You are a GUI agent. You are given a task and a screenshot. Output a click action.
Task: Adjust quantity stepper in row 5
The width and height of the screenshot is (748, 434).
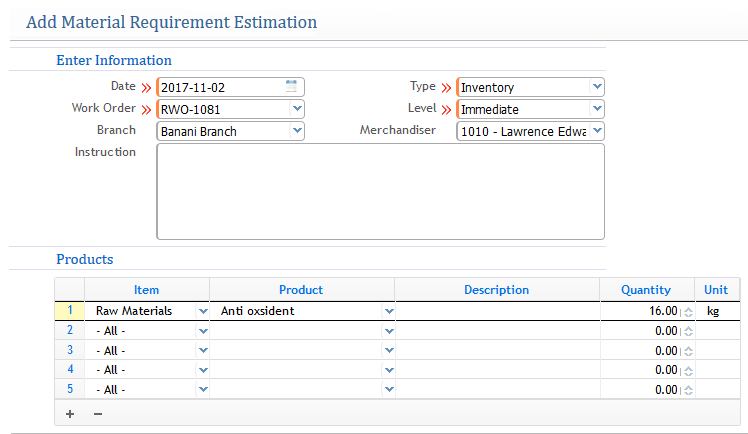point(688,390)
